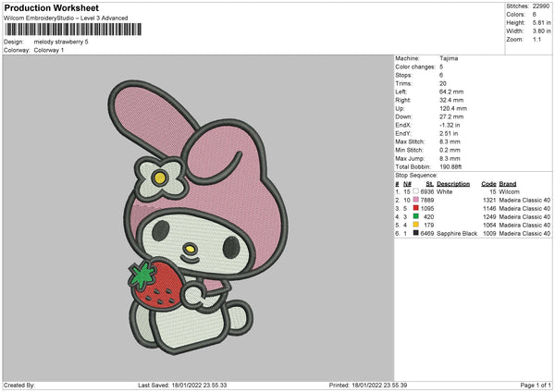The image size is (555, 392).
Task: Click the Machine value "Tajima"
Action: point(449,58)
